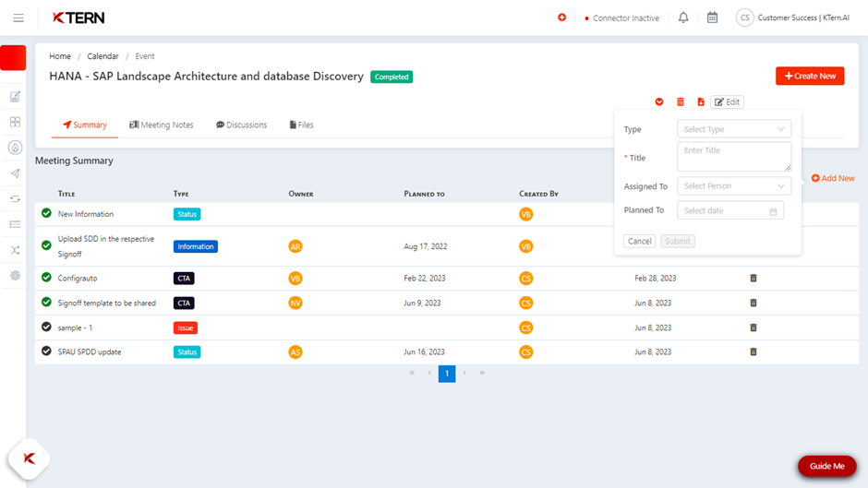The width and height of the screenshot is (868, 488).
Task: Click the Information type tag
Action: click(196, 246)
